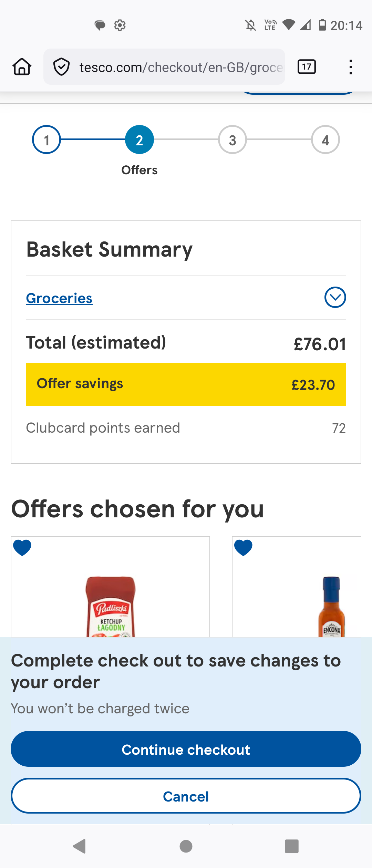Go to checkout step 1

click(x=46, y=140)
